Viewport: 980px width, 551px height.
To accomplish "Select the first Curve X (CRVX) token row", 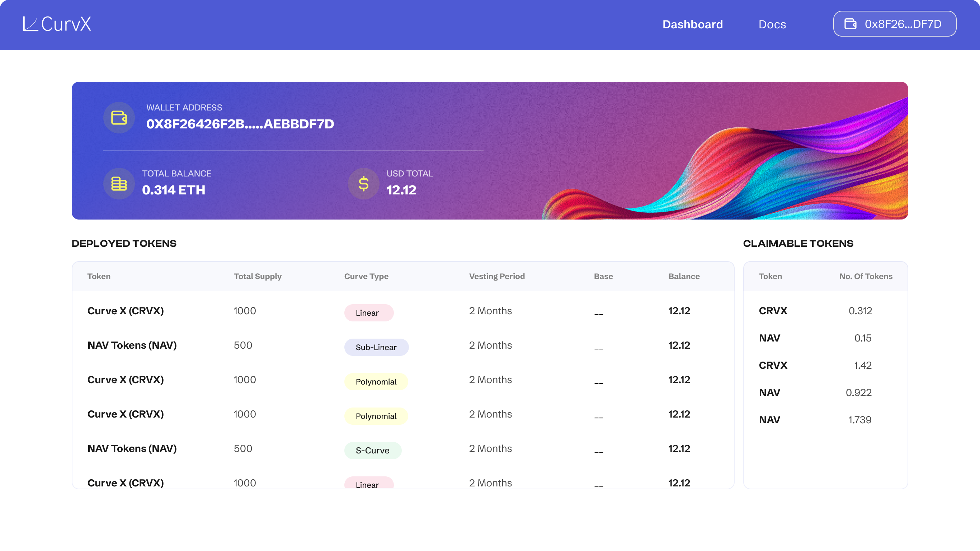I will click(126, 311).
